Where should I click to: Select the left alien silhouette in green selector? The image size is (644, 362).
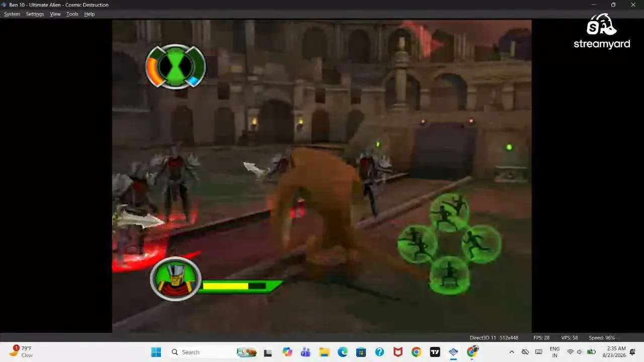[417, 244]
